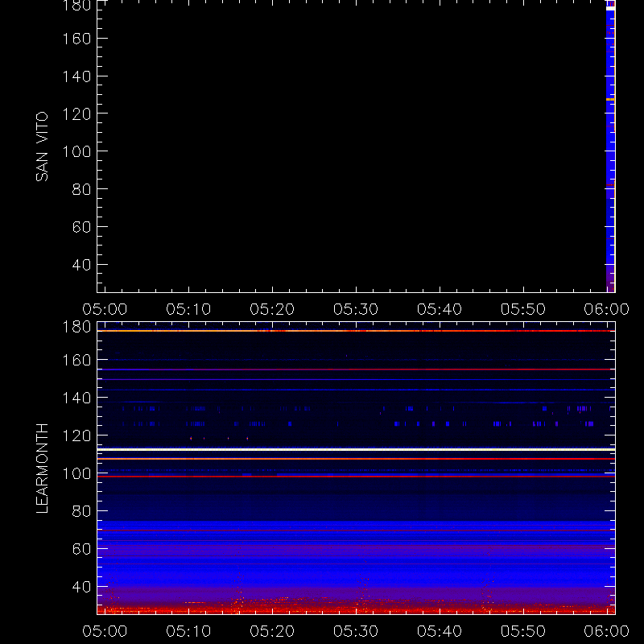Click the bright white band near 112 in the LEARMONTH plot
The image size is (644, 644).
[x=356, y=450]
